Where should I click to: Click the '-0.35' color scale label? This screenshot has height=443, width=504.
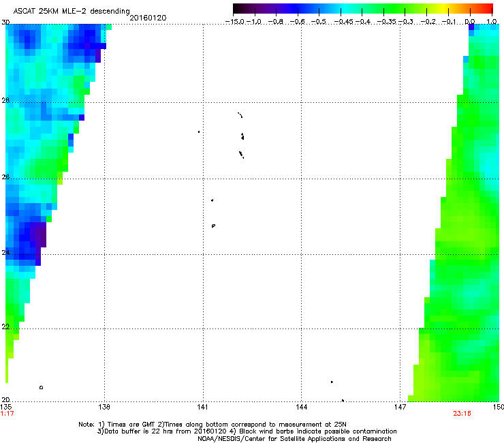(x=387, y=22)
